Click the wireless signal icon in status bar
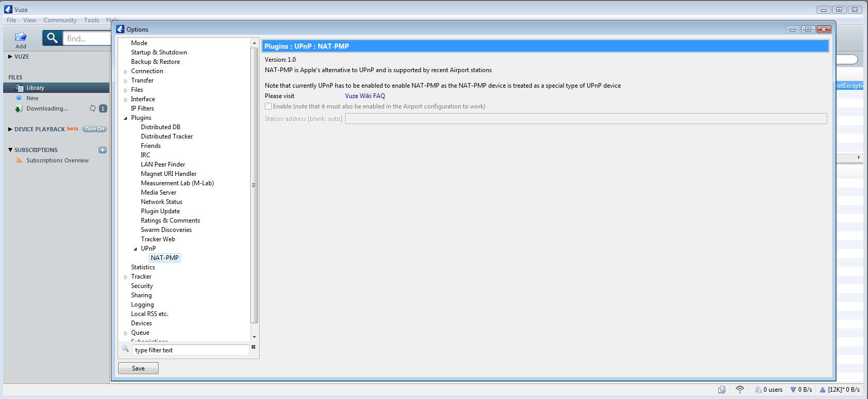Screen dimensions: 868x399 [740, 390]
